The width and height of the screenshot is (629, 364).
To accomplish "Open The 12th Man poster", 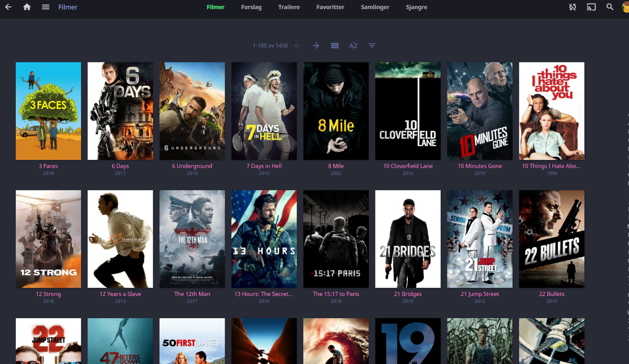I will pos(192,239).
